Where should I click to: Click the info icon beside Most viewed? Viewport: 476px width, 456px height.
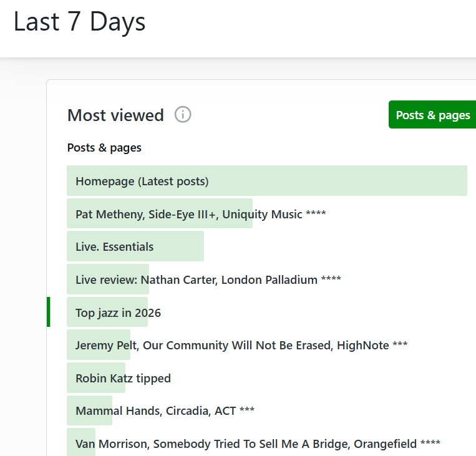(x=183, y=115)
